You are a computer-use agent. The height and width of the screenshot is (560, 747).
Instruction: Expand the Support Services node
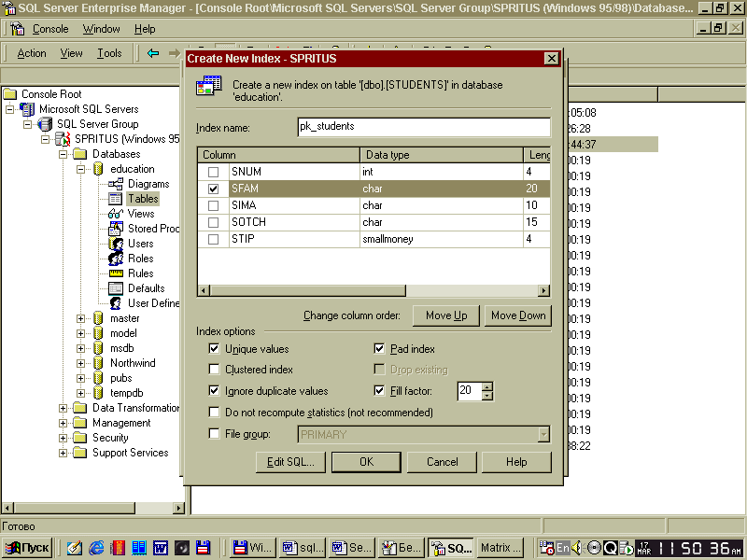(63, 453)
